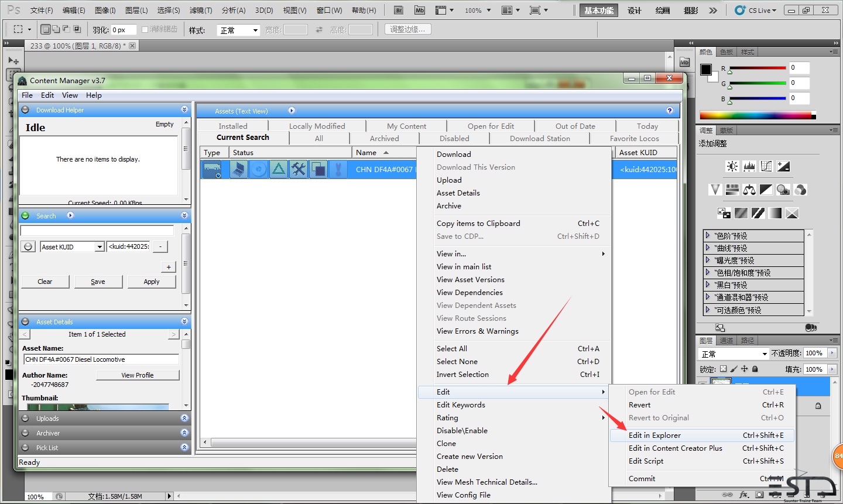The width and height of the screenshot is (843, 504).
Task: Click the Mini Bridge dock panel icon
Action: point(684,63)
